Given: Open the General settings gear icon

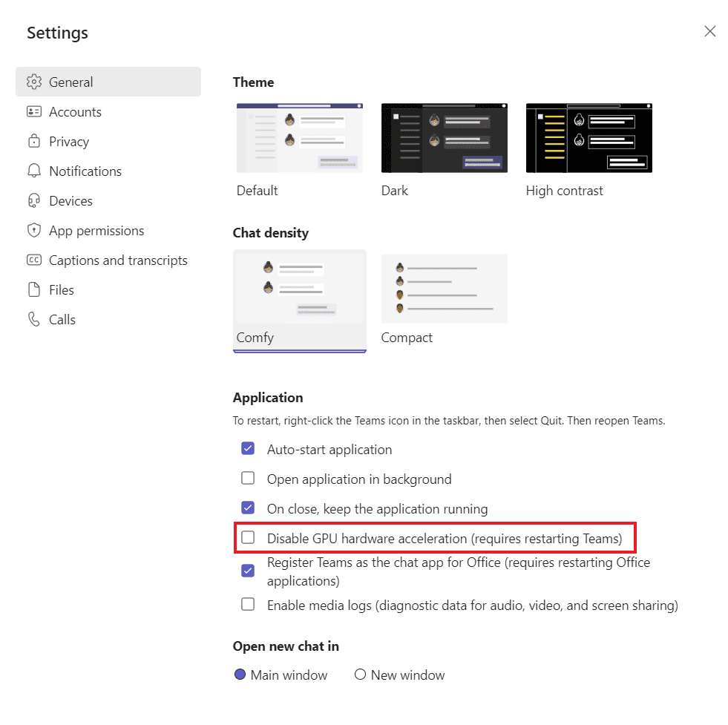Looking at the screenshot, I should click(x=34, y=82).
